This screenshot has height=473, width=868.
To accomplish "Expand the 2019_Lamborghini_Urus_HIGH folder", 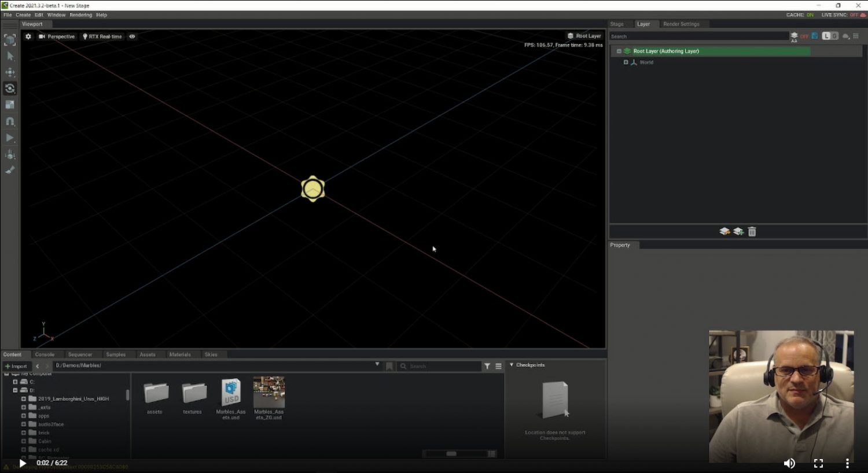I will point(24,399).
